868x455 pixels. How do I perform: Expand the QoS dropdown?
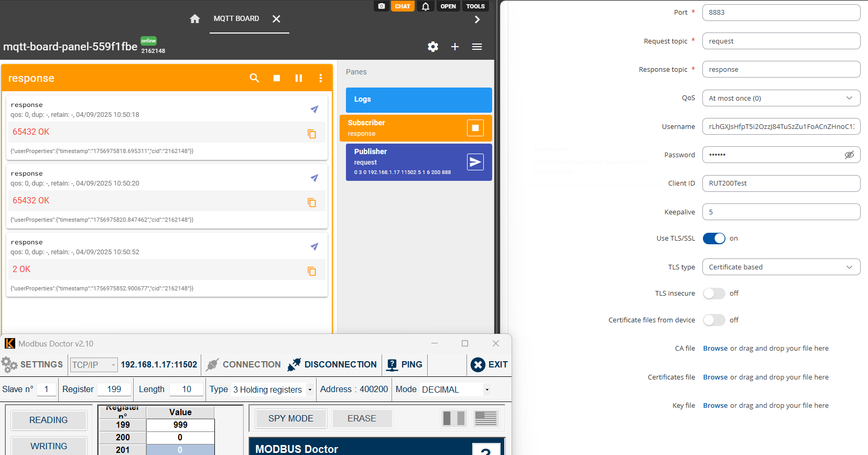781,99
